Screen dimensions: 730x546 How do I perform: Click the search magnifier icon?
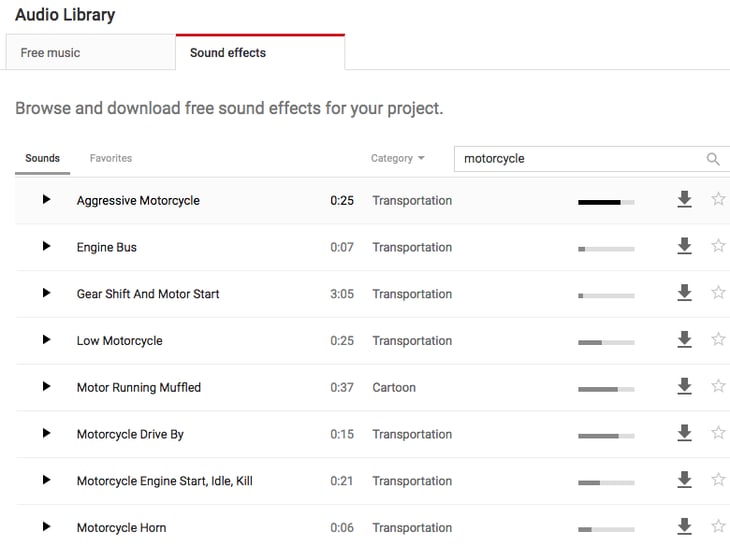tap(713, 159)
